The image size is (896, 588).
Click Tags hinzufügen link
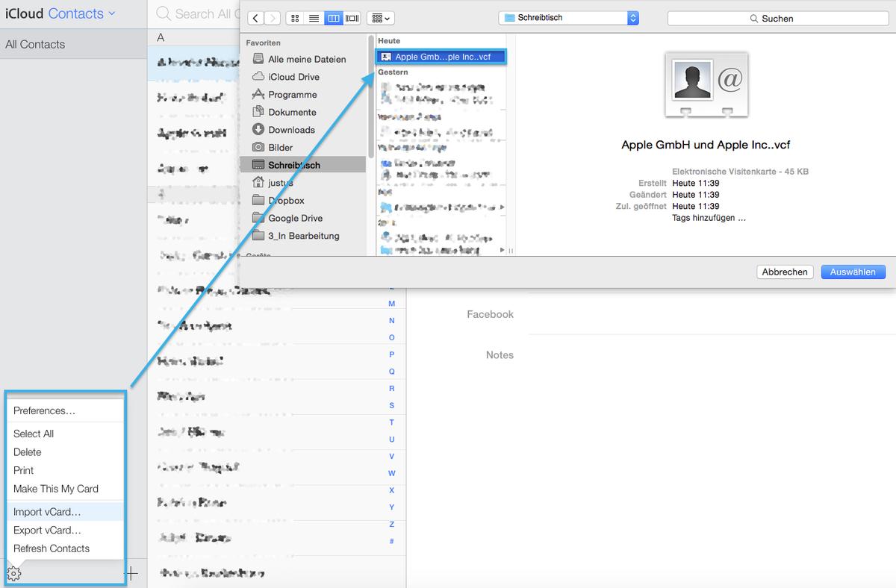click(x=709, y=218)
